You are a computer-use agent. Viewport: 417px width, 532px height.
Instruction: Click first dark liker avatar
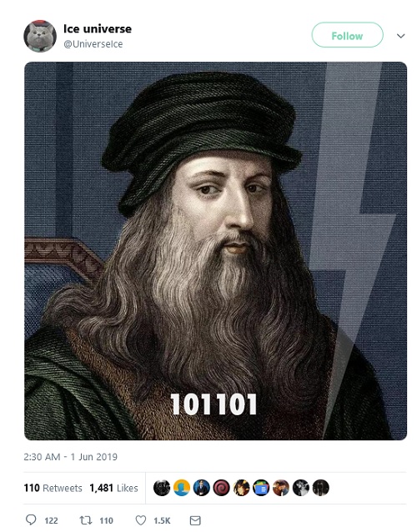point(162,488)
